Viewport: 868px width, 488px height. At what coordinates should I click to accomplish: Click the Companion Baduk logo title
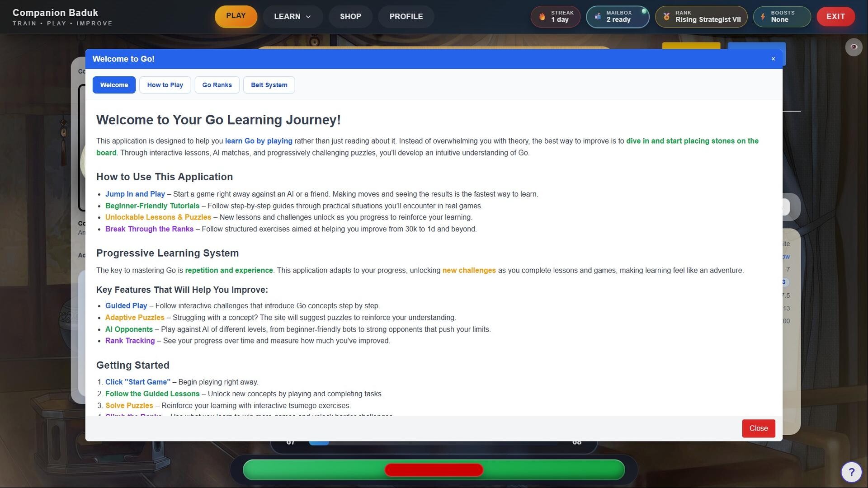pos(55,13)
